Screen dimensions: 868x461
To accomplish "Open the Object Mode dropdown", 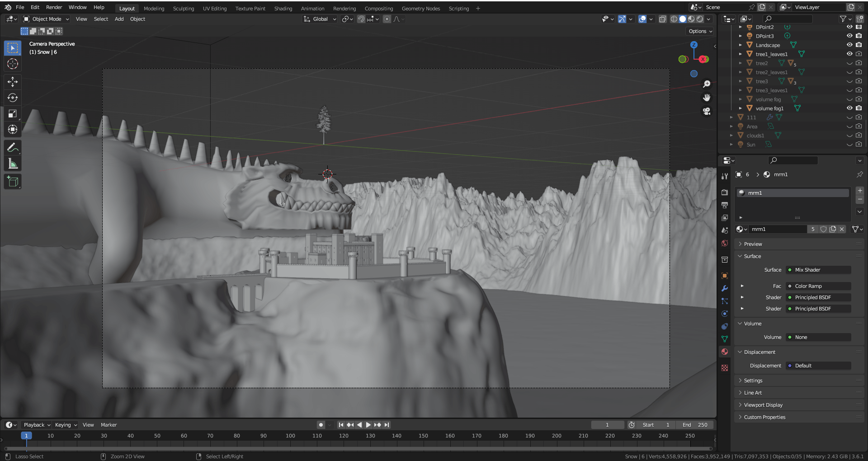I will pos(46,19).
